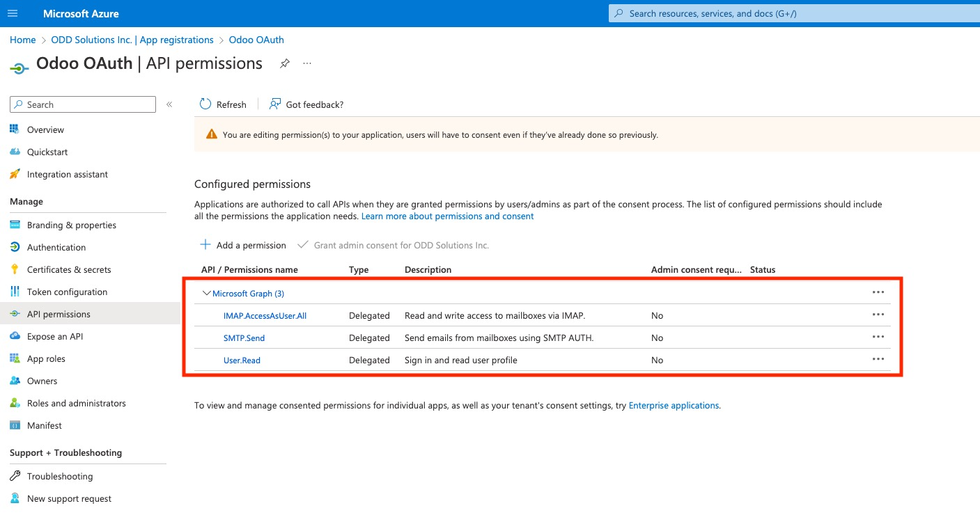Go to Home breadcrumb

23,40
